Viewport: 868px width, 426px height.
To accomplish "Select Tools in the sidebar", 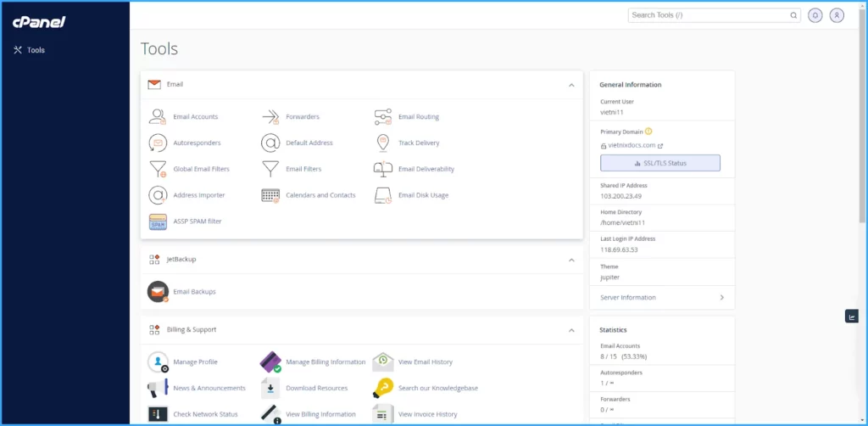I will (30, 50).
